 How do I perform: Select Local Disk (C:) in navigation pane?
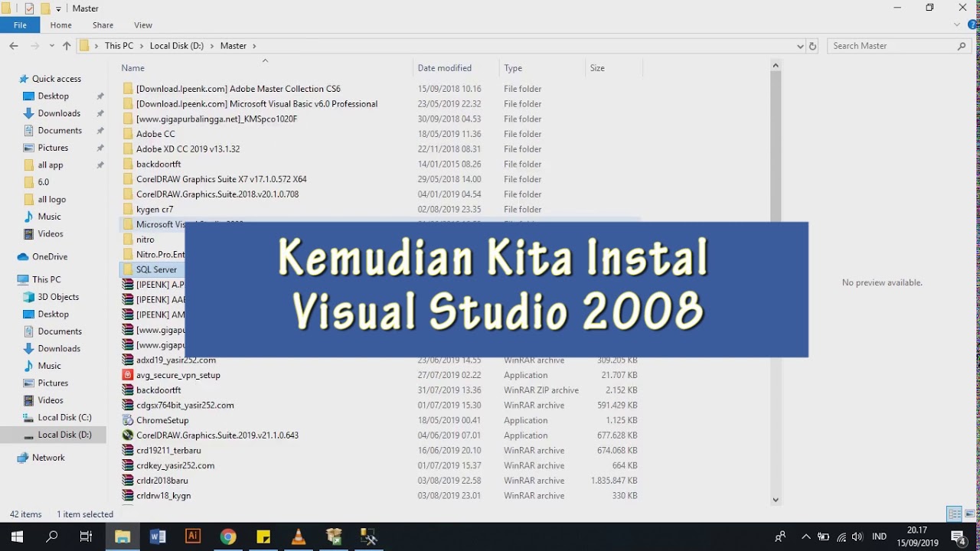coord(64,417)
